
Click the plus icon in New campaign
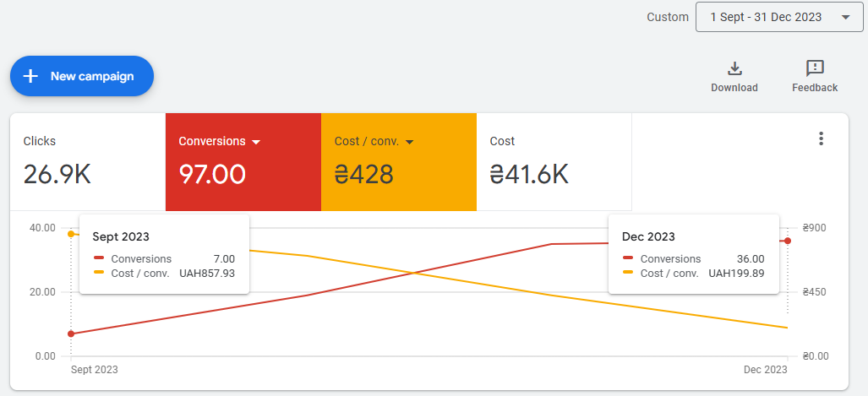click(30, 76)
